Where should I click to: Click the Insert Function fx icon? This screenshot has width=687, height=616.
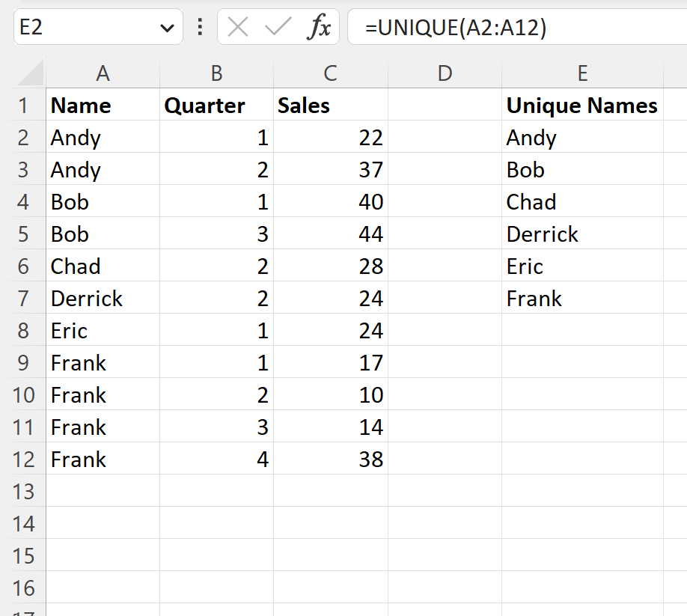[321, 27]
